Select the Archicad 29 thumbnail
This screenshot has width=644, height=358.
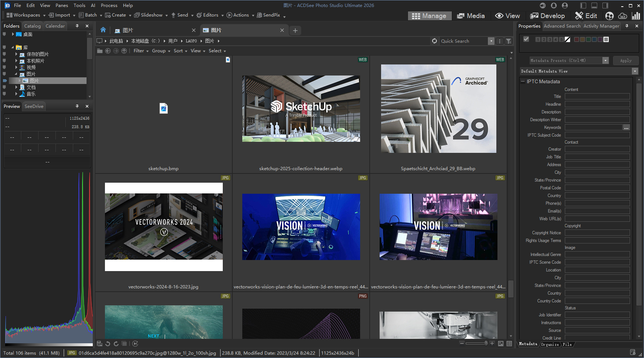(x=438, y=109)
